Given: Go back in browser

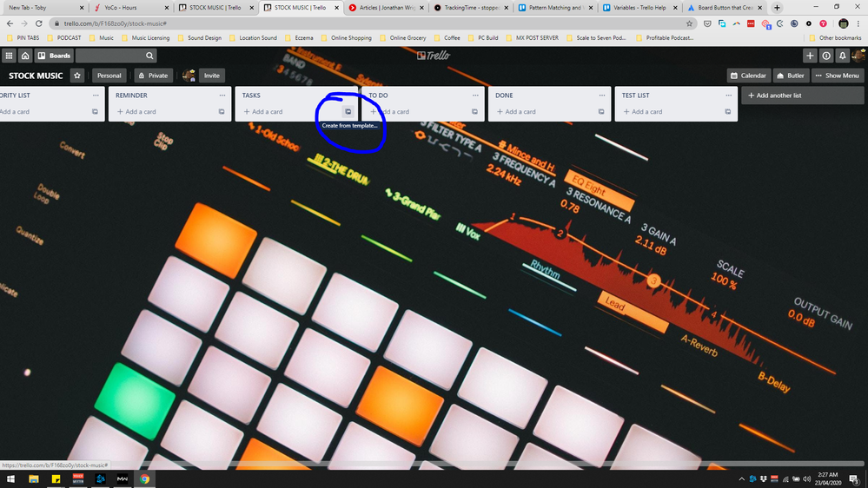Looking at the screenshot, I should click(10, 23).
